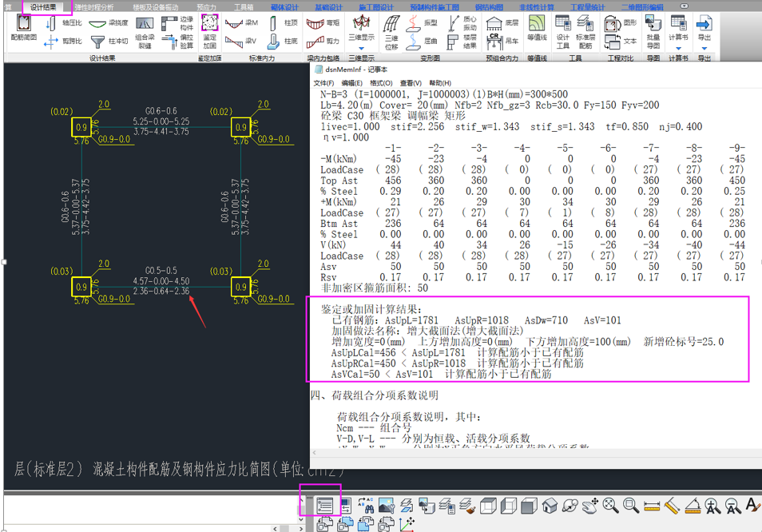
Task: Select 边缘构件 edge member tool
Action: (x=177, y=23)
